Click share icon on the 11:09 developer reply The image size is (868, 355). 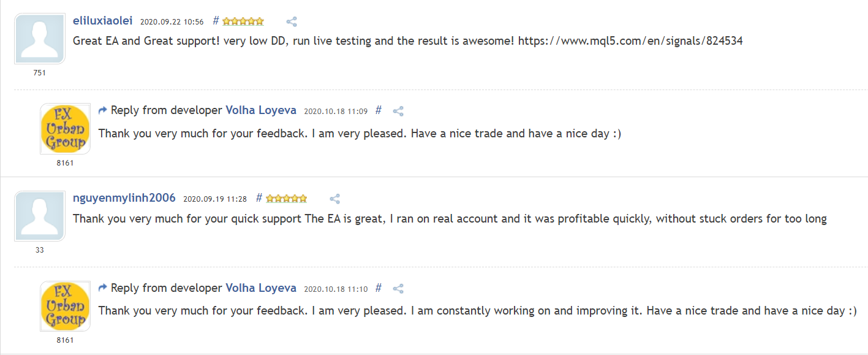pyautogui.click(x=398, y=111)
